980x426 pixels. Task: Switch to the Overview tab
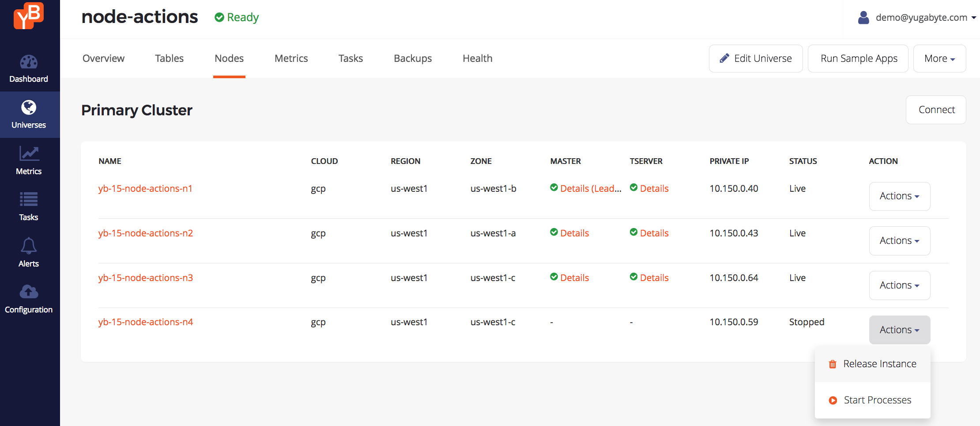point(104,58)
